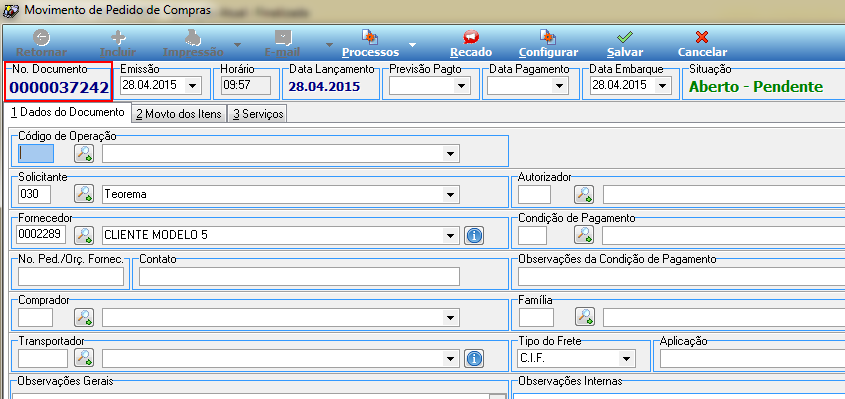Click the Cancelar red X icon
Screen dimensions: 845x399
[702, 38]
